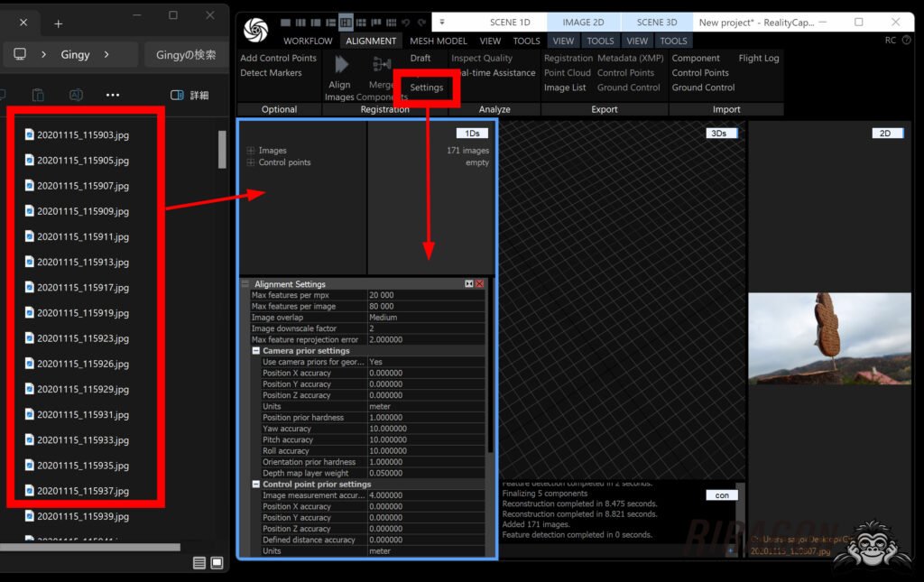Click the paste icon in Explorer toolbar
The height and width of the screenshot is (582, 924).
click(39, 94)
